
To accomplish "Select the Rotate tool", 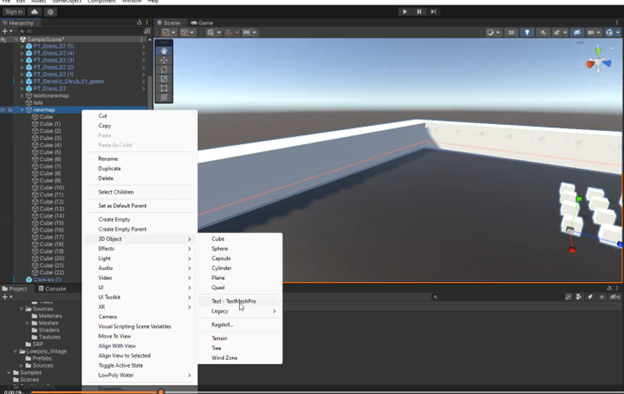I will pos(164,70).
